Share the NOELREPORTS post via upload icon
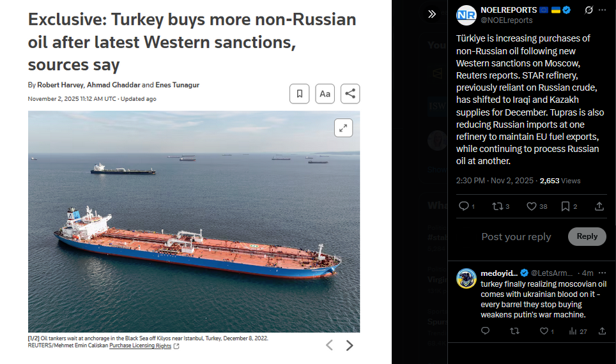 (x=599, y=206)
